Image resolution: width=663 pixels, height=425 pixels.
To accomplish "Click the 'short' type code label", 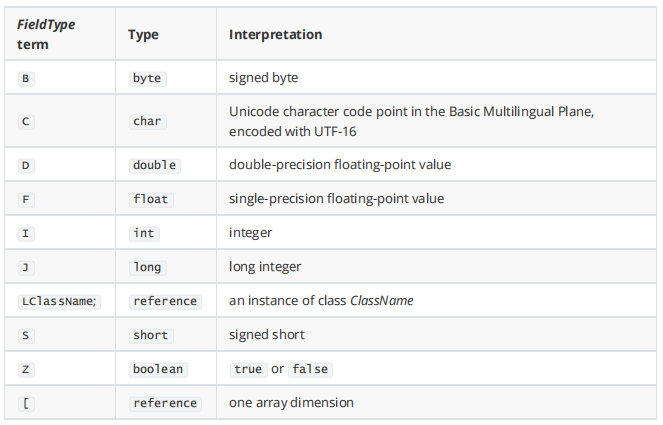I will pyautogui.click(x=151, y=335).
